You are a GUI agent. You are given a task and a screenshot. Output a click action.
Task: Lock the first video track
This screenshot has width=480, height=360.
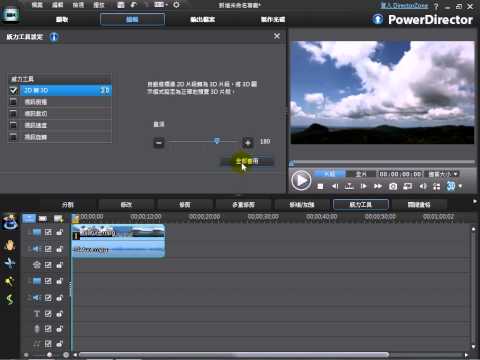point(59,232)
